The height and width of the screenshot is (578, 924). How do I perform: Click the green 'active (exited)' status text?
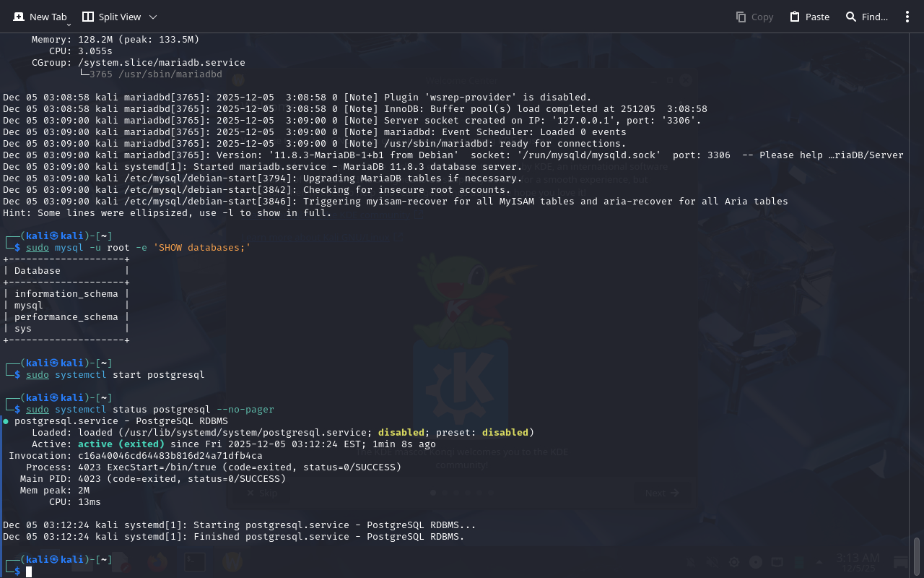point(121,444)
